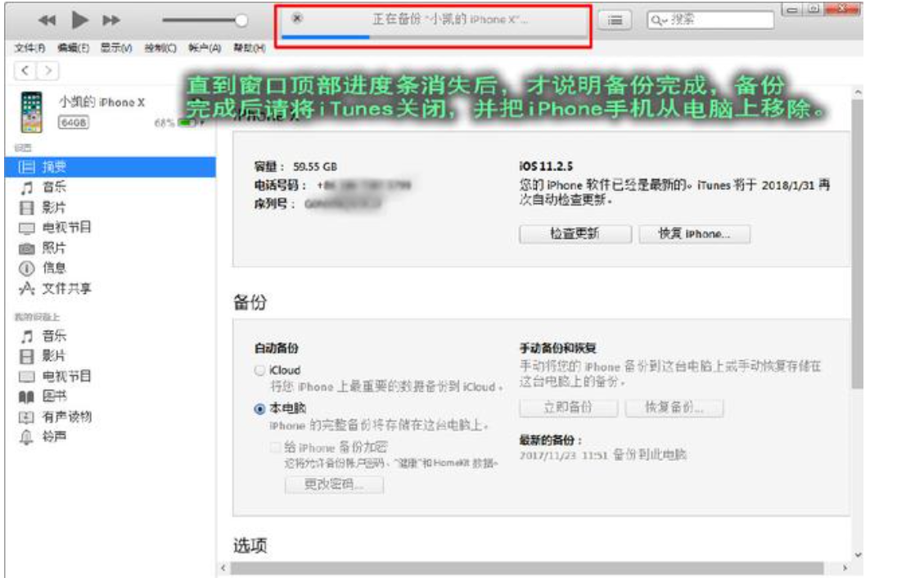Image resolution: width=924 pixels, height=578 pixels.
Task: Click the 容量 59.55 GB text
Action: tap(295, 167)
